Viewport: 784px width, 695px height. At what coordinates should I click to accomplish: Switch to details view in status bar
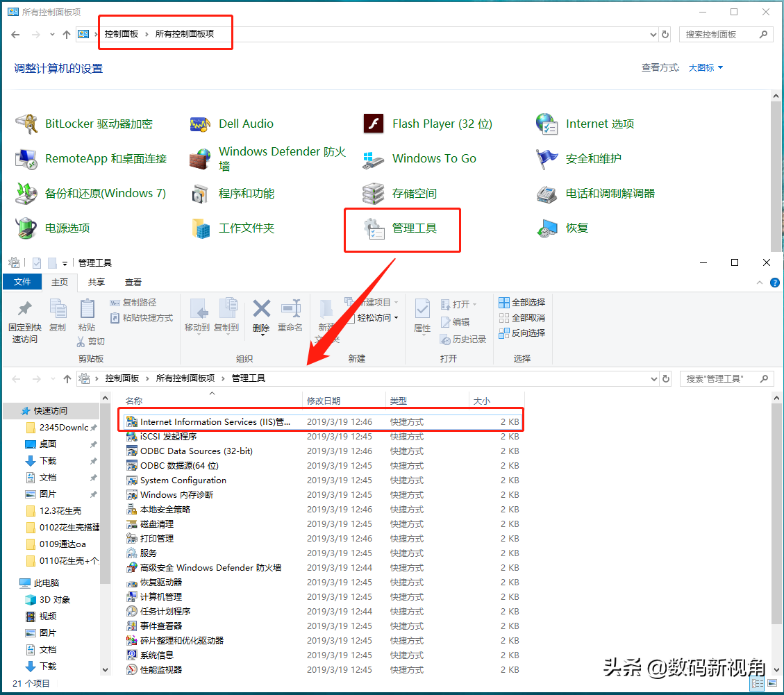(758, 684)
